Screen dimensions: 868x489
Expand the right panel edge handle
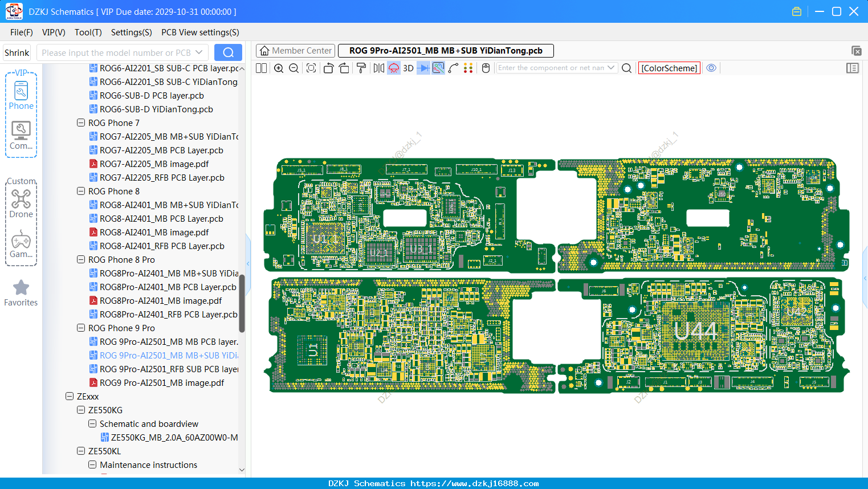click(865, 279)
